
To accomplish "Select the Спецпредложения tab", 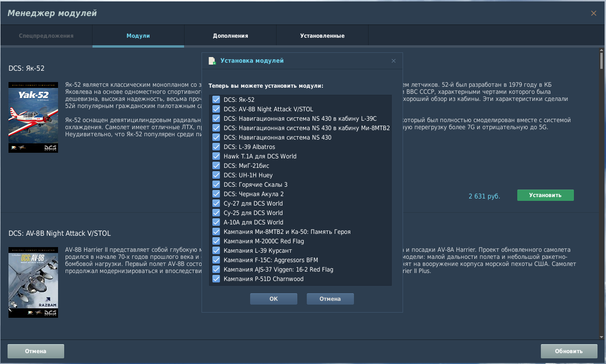I will [x=46, y=36].
